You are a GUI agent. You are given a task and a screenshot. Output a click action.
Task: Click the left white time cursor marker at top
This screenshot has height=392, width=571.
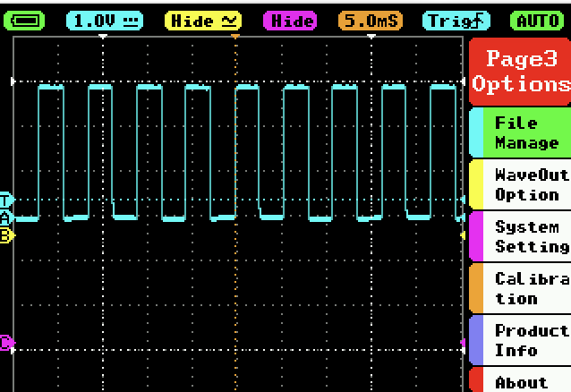[103, 37]
